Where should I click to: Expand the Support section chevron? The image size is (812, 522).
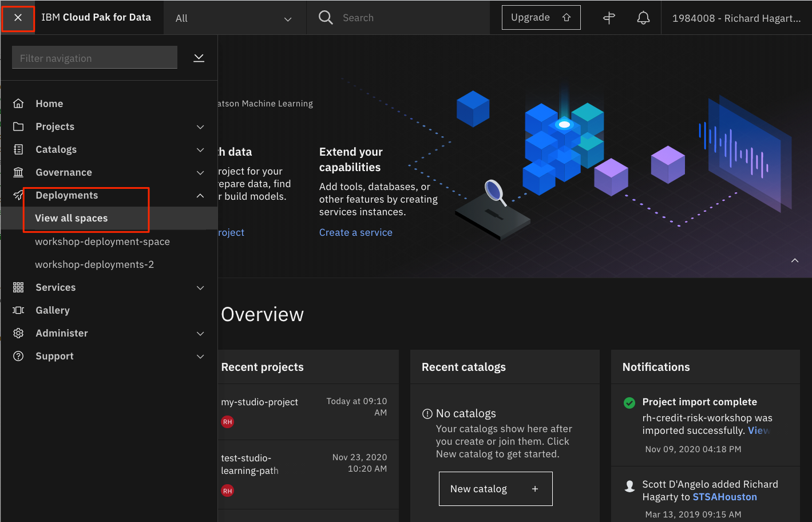click(200, 356)
